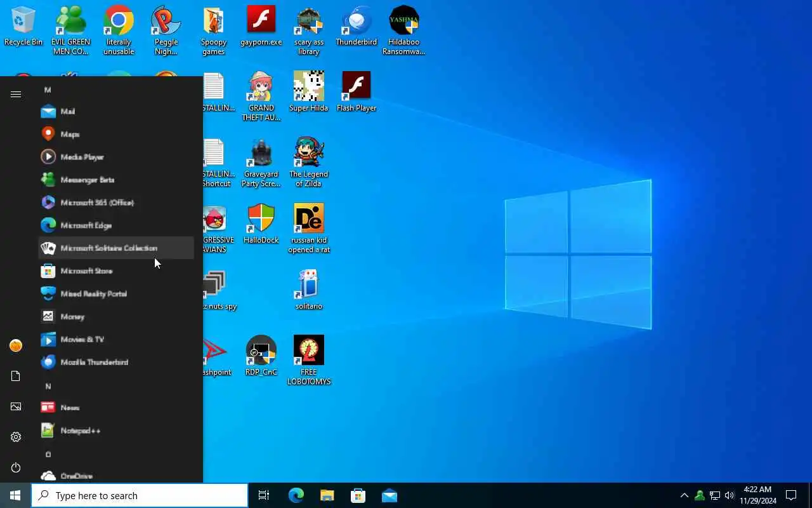The image size is (812, 508).
Task: Open Mail on the taskbar
Action: pos(389,495)
